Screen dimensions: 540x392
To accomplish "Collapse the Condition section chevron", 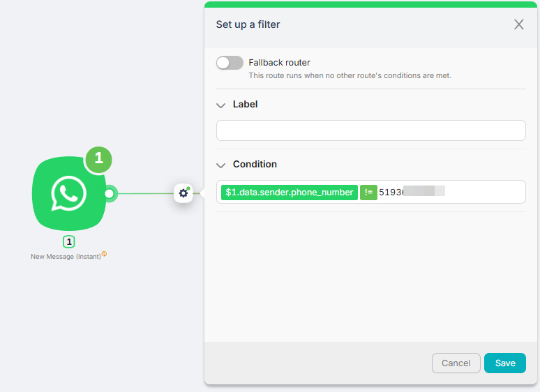I will [220, 165].
